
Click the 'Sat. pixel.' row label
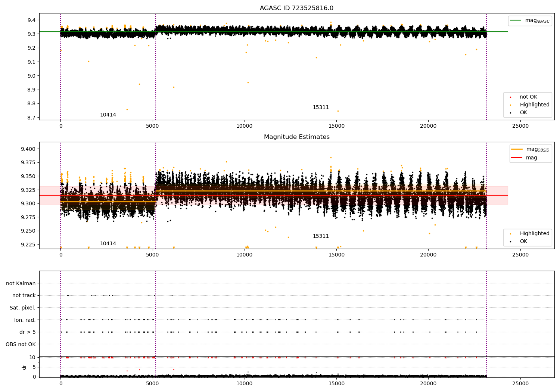point(23,308)
